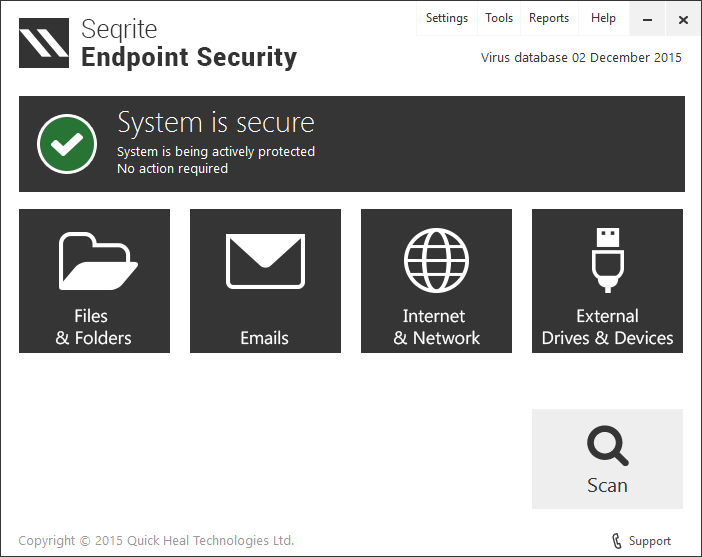
Task: Open the Settings menu
Action: click(446, 18)
